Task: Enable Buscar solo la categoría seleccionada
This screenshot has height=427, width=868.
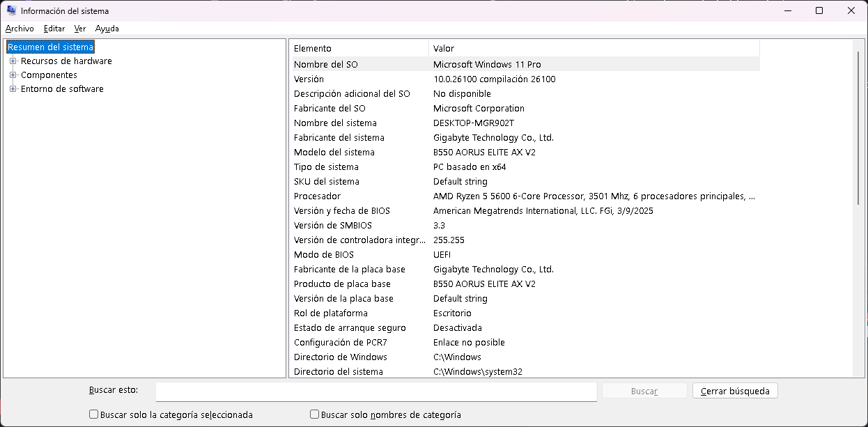Action: (94, 414)
